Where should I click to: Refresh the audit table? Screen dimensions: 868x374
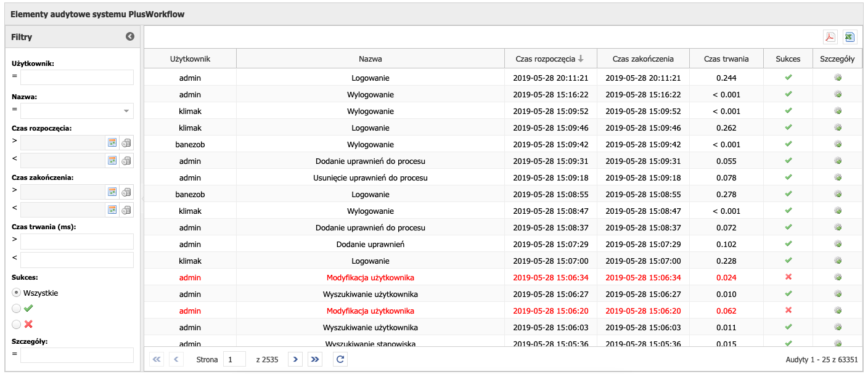coord(340,359)
